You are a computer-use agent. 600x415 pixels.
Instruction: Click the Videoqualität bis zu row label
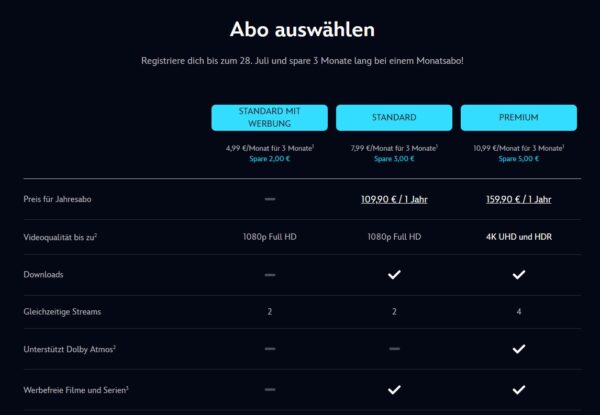tap(60, 237)
